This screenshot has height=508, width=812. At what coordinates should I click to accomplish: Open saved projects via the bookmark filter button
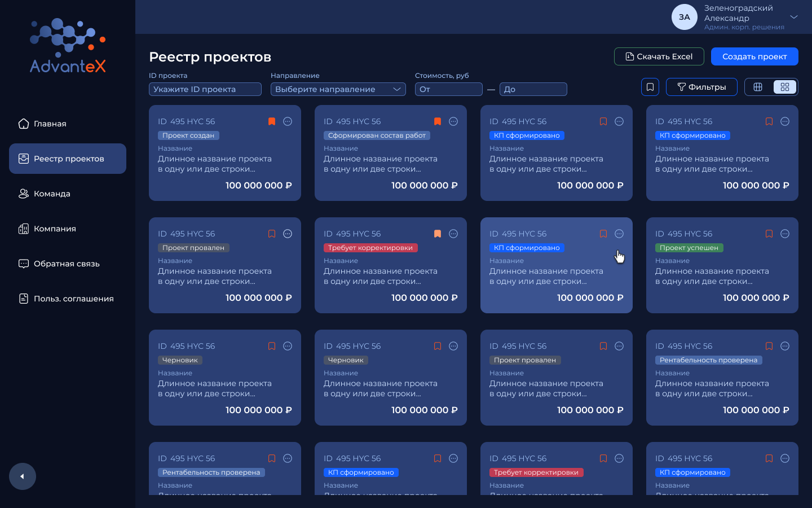point(650,87)
